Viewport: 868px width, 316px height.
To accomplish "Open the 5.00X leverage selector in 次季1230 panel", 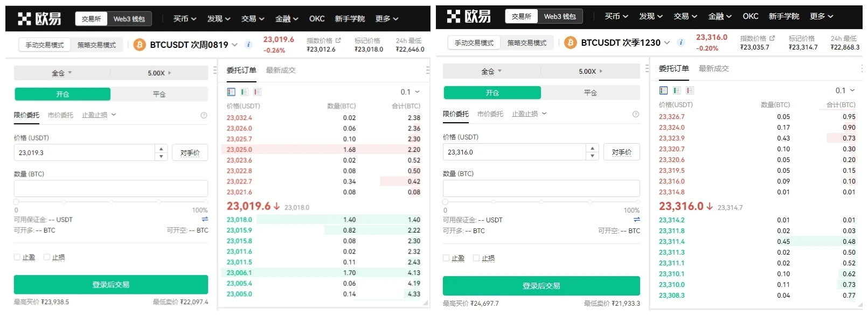I will point(590,71).
